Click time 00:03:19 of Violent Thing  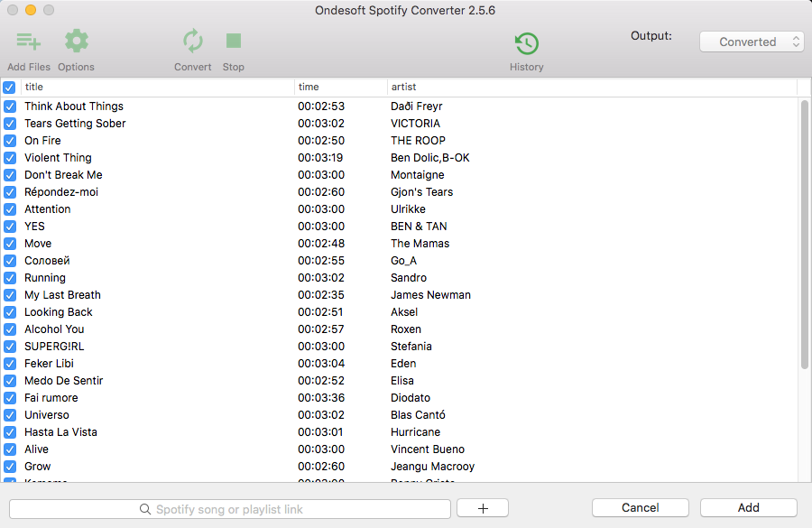(x=320, y=158)
